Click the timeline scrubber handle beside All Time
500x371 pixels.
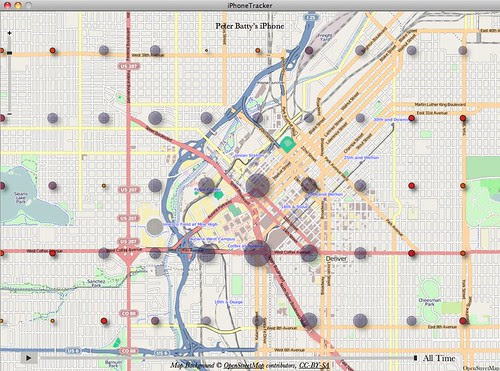(415, 358)
